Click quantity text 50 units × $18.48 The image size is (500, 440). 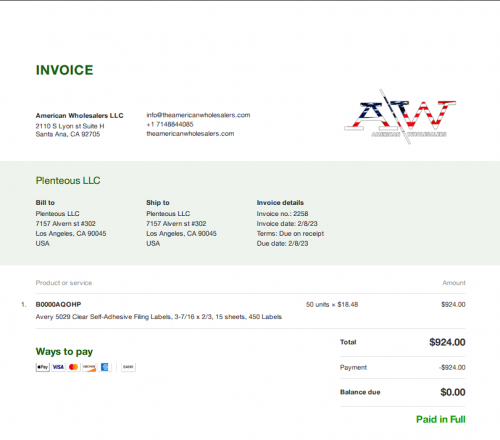pyautogui.click(x=332, y=305)
